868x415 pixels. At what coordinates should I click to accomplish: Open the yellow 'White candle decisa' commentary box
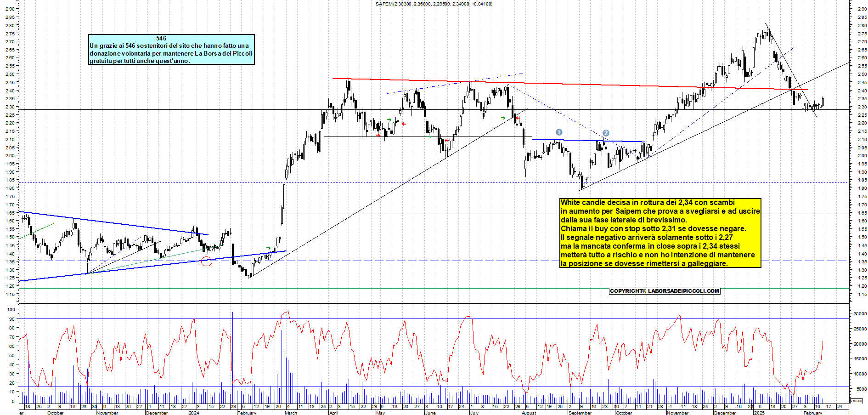(660, 233)
